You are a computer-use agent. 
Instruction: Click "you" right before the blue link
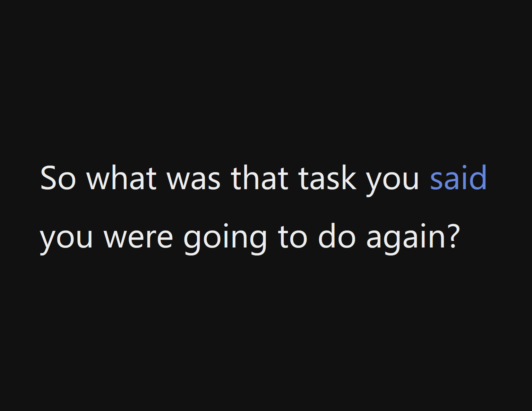pos(393,181)
